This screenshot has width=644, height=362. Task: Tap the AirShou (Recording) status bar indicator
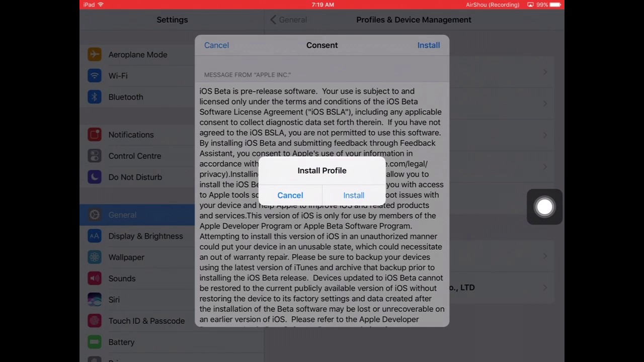pyautogui.click(x=493, y=5)
